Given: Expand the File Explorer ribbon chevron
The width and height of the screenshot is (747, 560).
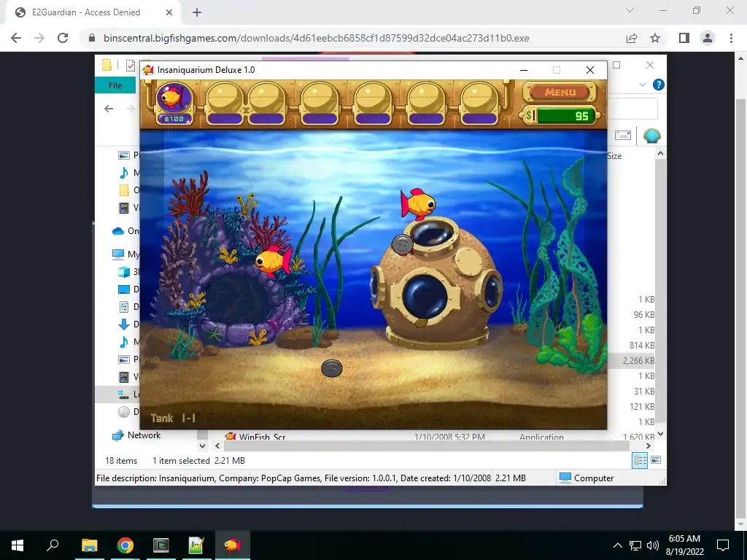Looking at the screenshot, I should [x=642, y=85].
